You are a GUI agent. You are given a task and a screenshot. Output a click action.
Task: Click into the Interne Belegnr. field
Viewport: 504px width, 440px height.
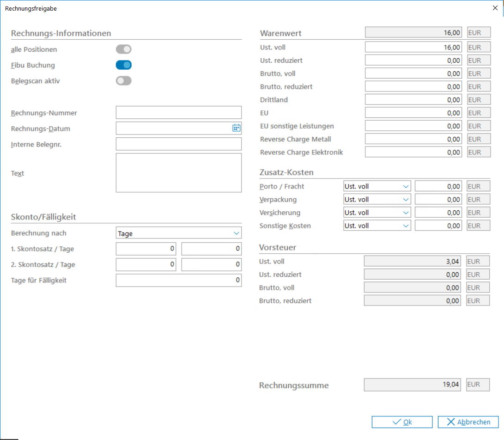178,144
